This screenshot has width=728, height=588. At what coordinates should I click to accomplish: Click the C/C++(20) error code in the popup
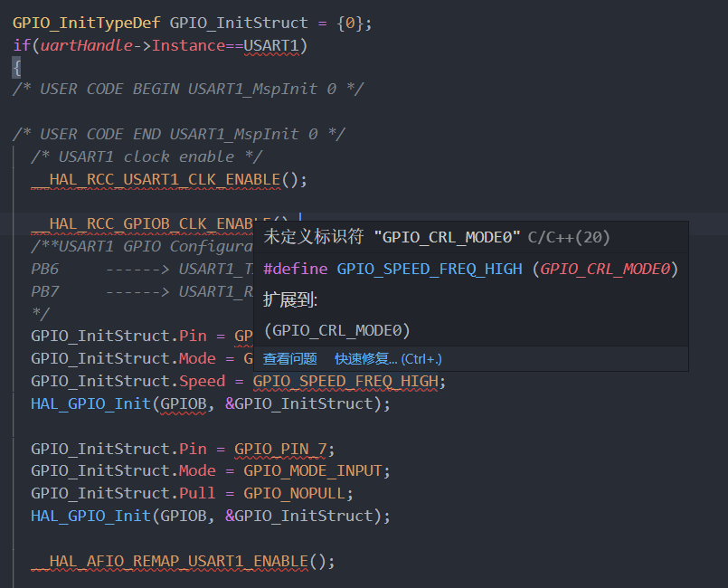(x=569, y=237)
